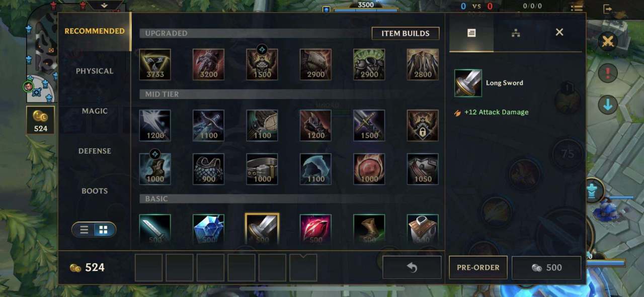Open the Physical items category
This screenshot has width=644, height=297.
point(95,71)
